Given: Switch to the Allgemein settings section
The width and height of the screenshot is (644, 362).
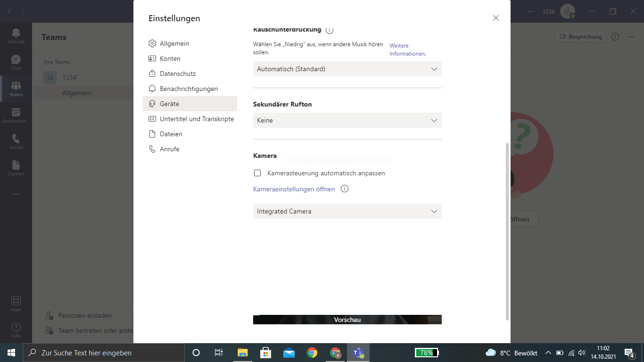Looking at the screenshot, I should click(x=175, y=43).
